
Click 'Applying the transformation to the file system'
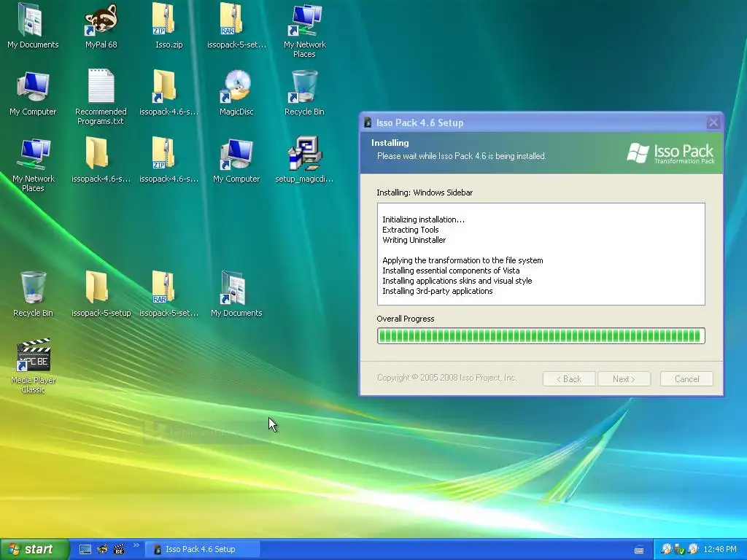click(462, 260)
